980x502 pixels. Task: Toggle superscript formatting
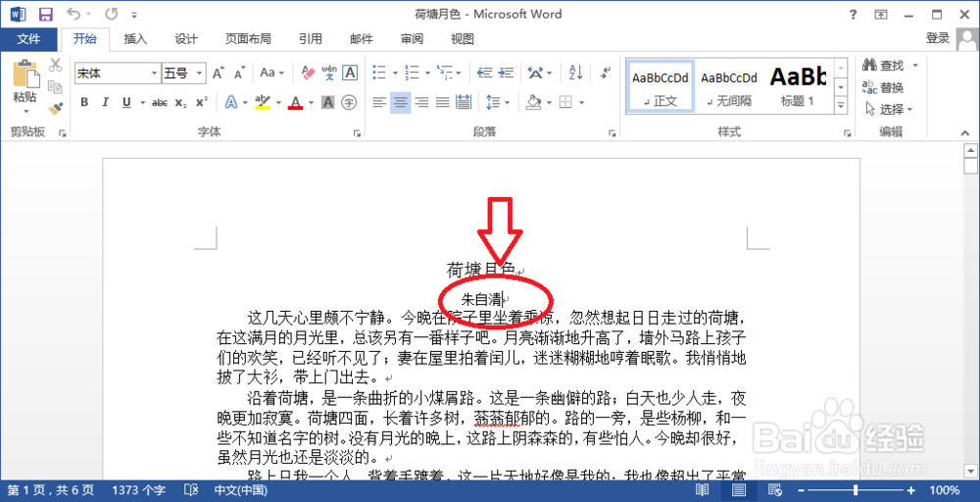click(201, 103)
